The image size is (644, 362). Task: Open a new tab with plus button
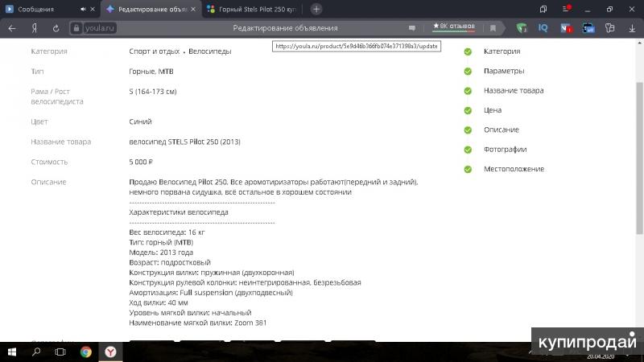316,9
